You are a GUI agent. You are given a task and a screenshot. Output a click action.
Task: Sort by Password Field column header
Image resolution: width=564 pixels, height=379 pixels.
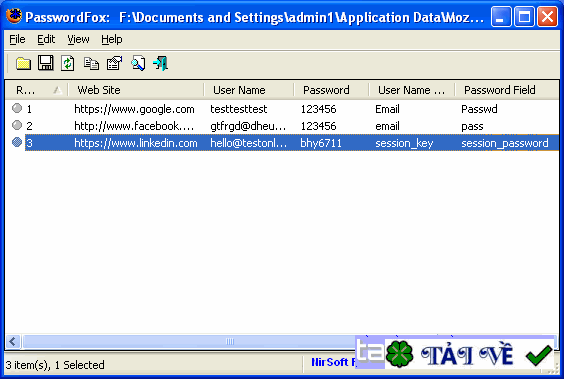click(506, 90)
